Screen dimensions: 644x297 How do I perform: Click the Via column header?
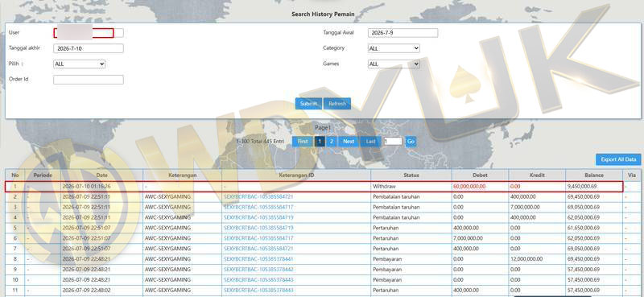(631, 175)
